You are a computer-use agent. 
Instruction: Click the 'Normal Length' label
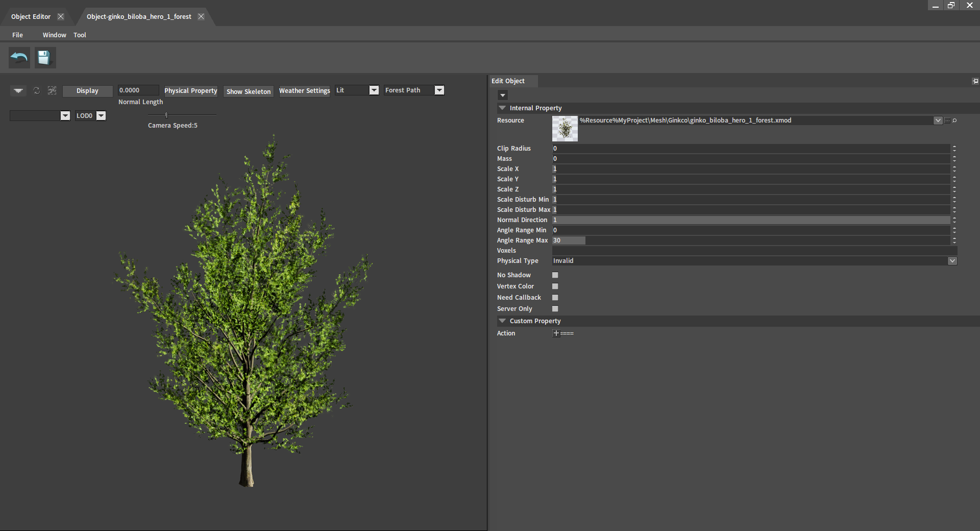[140, 102]
